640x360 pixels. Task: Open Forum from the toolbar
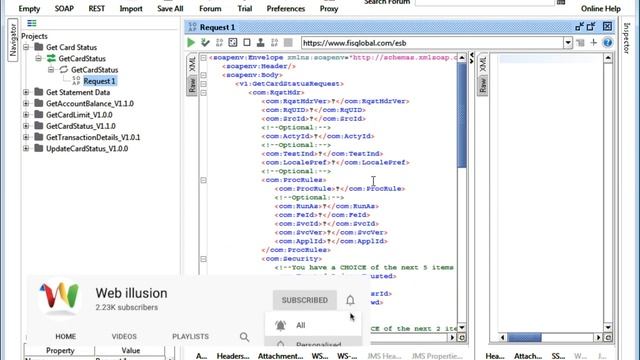point(210,9)
